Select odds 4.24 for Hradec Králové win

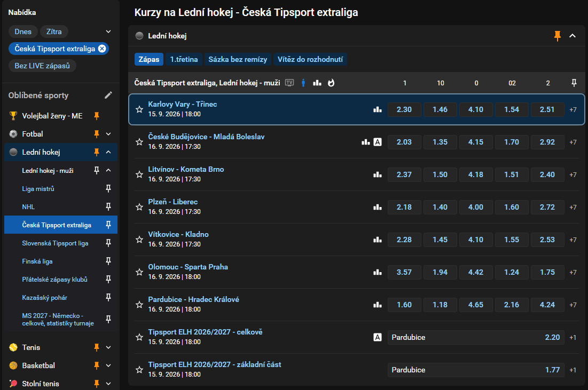pos(547,305)
